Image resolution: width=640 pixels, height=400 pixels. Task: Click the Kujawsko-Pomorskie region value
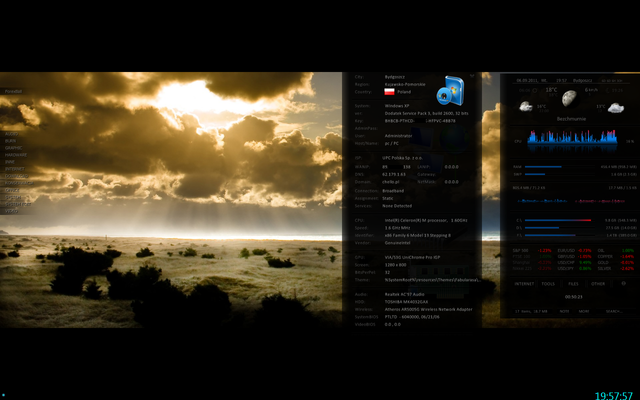tap(405, 84)
